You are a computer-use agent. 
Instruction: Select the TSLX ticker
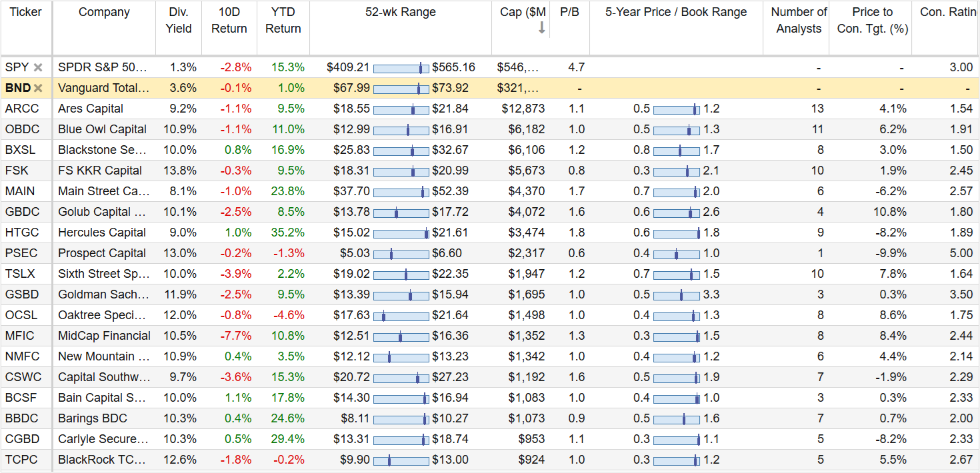[x=20, y=274]
